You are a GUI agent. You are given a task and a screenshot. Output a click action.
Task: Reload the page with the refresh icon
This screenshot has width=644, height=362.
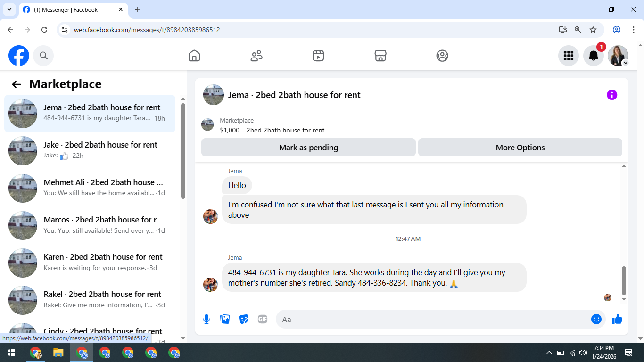(x=44, y=30)
